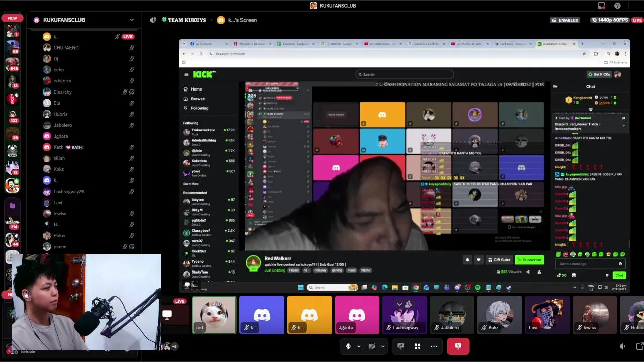Expand the microphone input options arrow
This screenshot has width=644, height=362.
click(x=359, y=346)
